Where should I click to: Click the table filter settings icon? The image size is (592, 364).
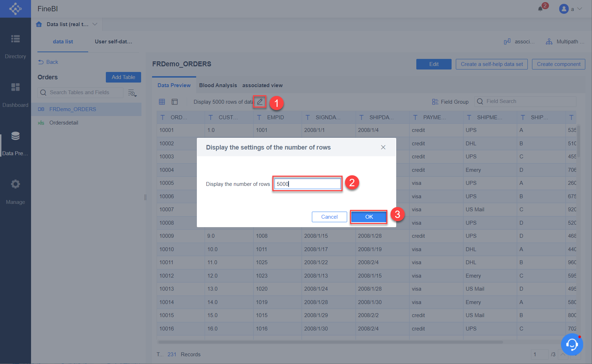(132, 93)
